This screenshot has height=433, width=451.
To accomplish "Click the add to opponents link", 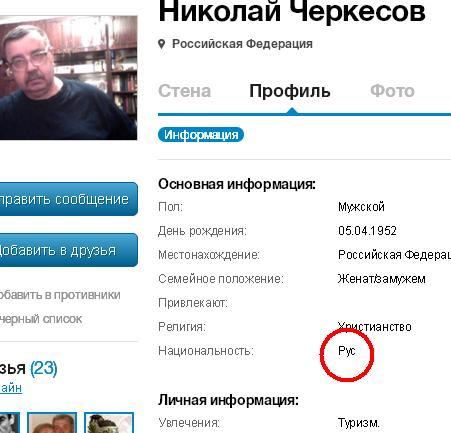I will point(60,295).
